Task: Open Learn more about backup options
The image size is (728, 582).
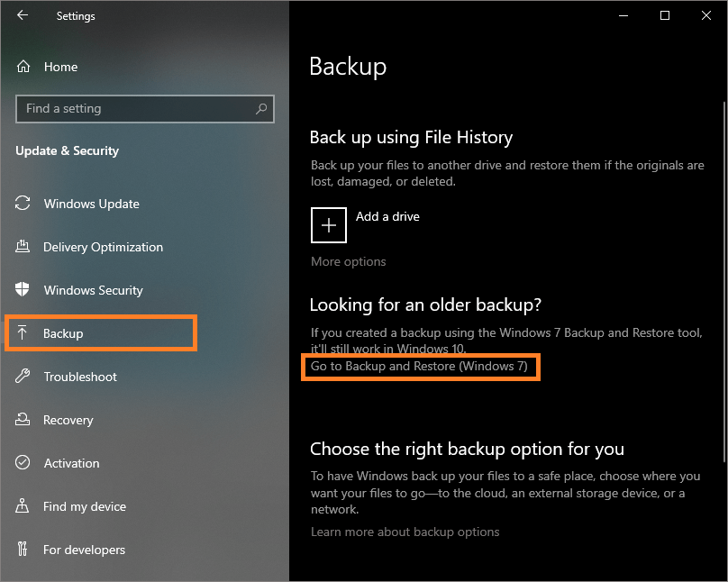Action: [x=405, y=532]
